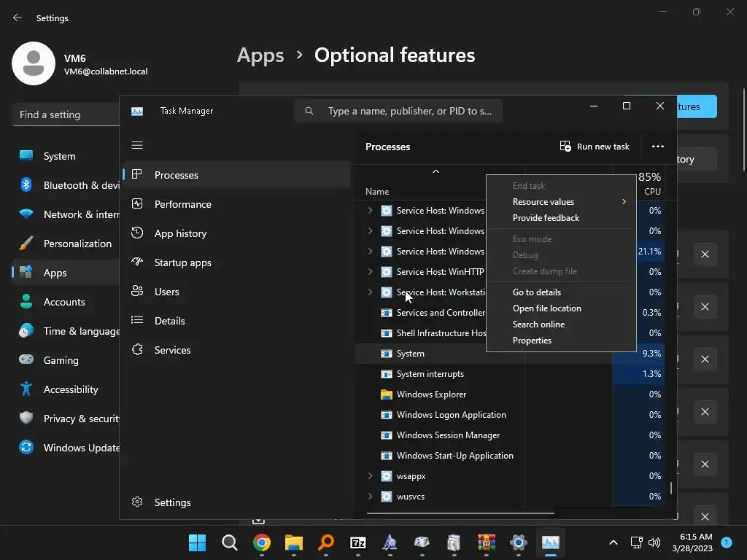Image resolution: width=747 pixels, height=560 pixels.
Task: Open Network & internet in Settings
Action: pos(66,214)
